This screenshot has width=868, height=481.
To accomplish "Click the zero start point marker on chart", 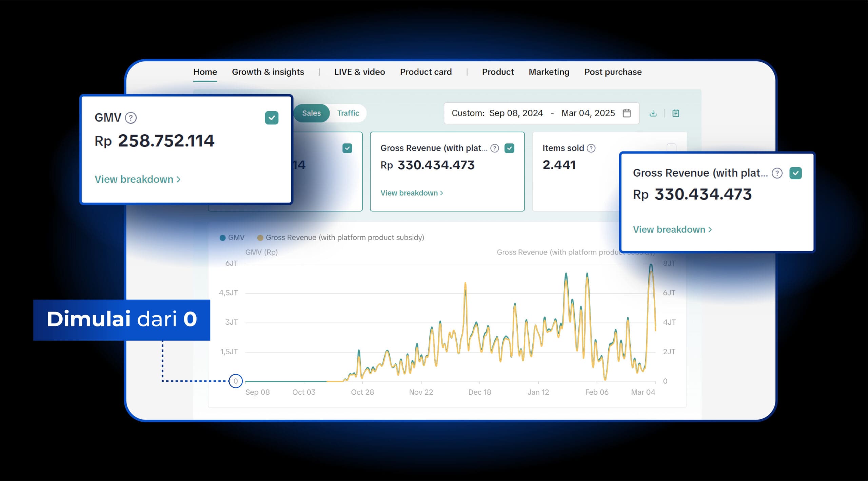I will [236, 381].
